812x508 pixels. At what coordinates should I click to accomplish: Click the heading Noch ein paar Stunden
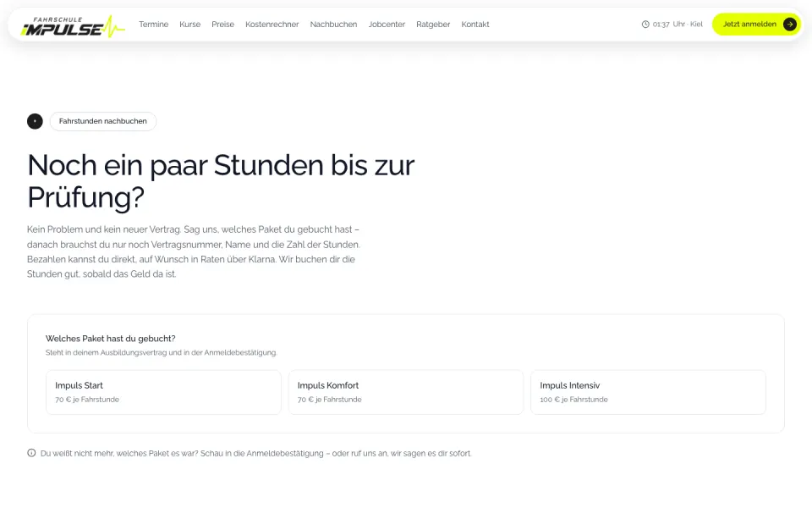point(221,181)
